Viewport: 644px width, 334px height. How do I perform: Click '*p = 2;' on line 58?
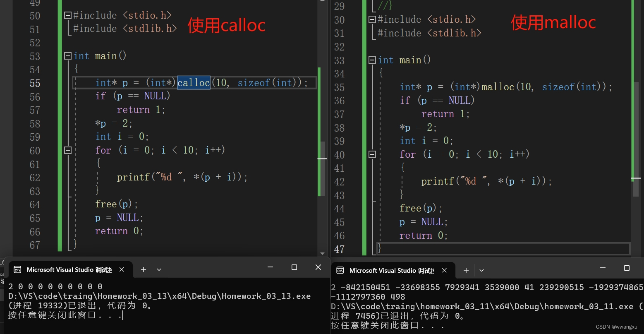[x=114, y=123]
